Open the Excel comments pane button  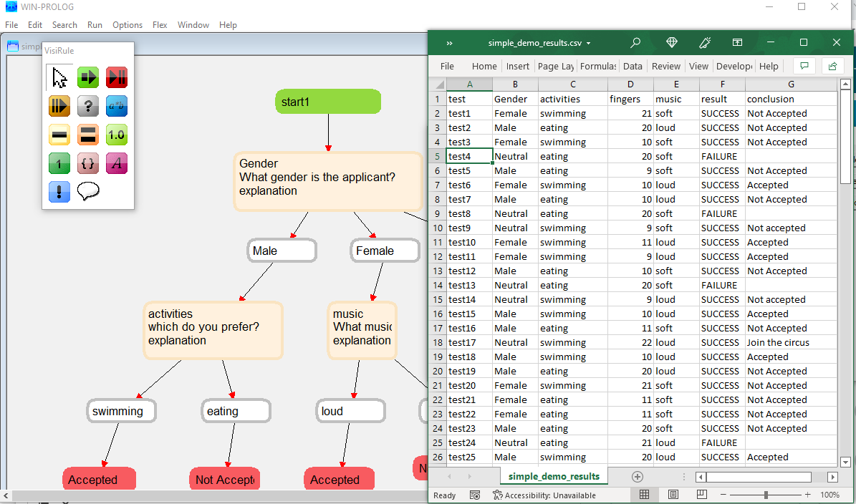pyautogui.click(x=804, y=66)
